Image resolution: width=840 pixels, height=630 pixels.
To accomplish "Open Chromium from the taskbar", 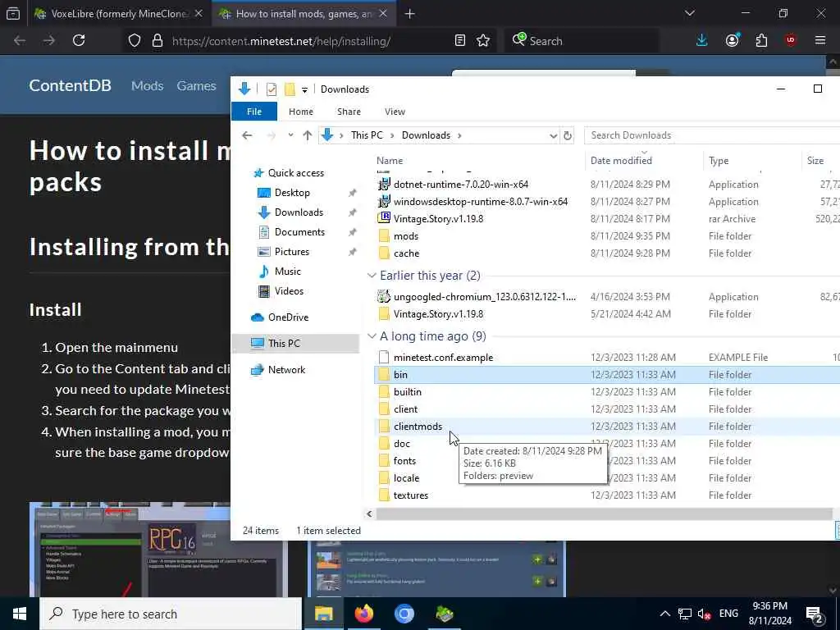I will pyautogui.click(x=404, y=614).
